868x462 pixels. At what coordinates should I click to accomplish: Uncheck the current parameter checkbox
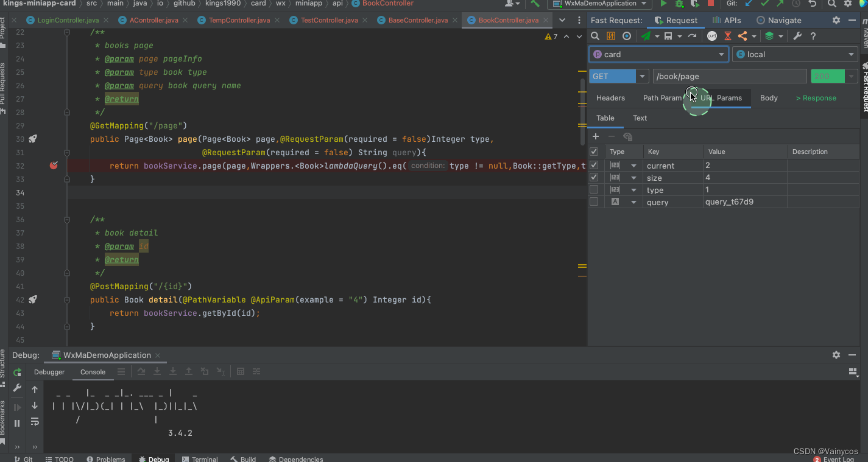pos(594,165)
